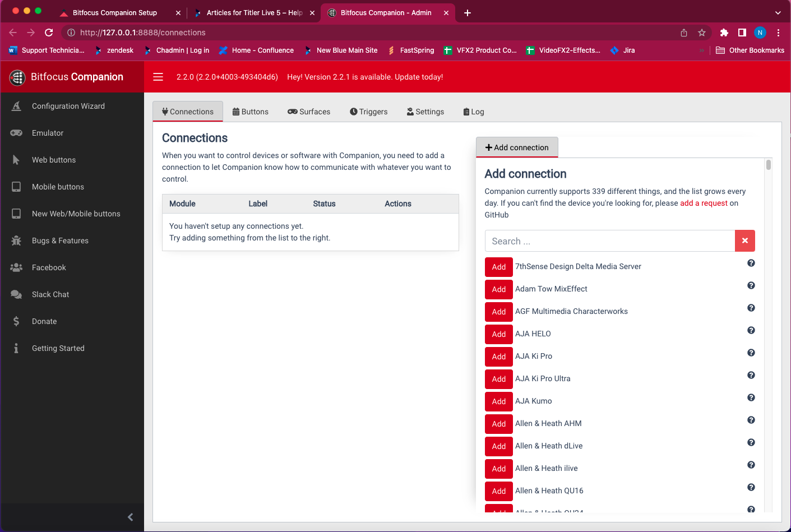Viewport: 791px width, 532px height.
Task: Switch to the Buttons tab
Action: (251, 112)
